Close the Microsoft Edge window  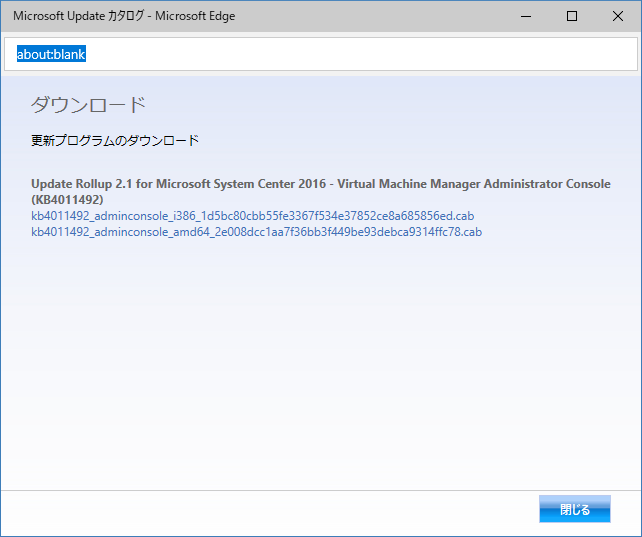tap(617, 16)
